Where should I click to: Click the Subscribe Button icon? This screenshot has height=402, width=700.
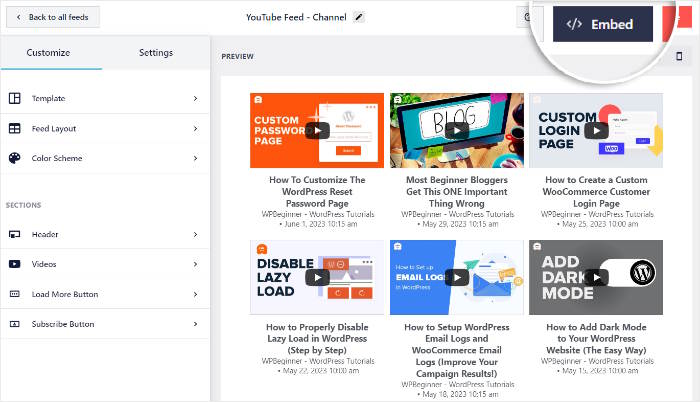tap(15, 324)
